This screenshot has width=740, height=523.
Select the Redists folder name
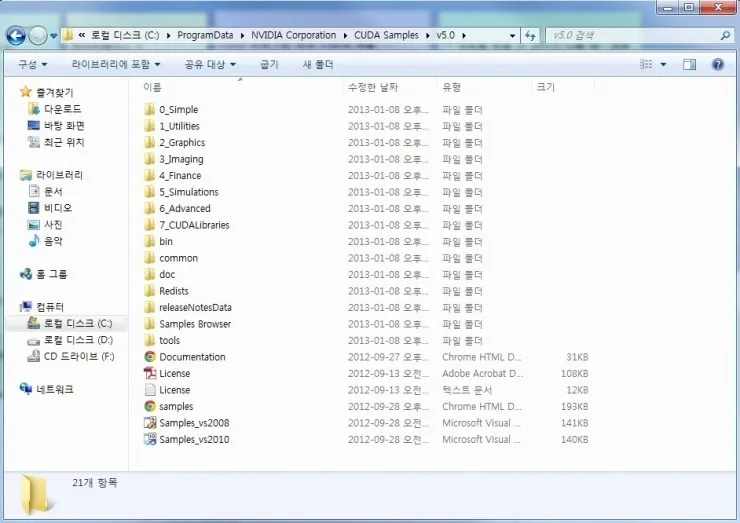(x=174, y=291)
